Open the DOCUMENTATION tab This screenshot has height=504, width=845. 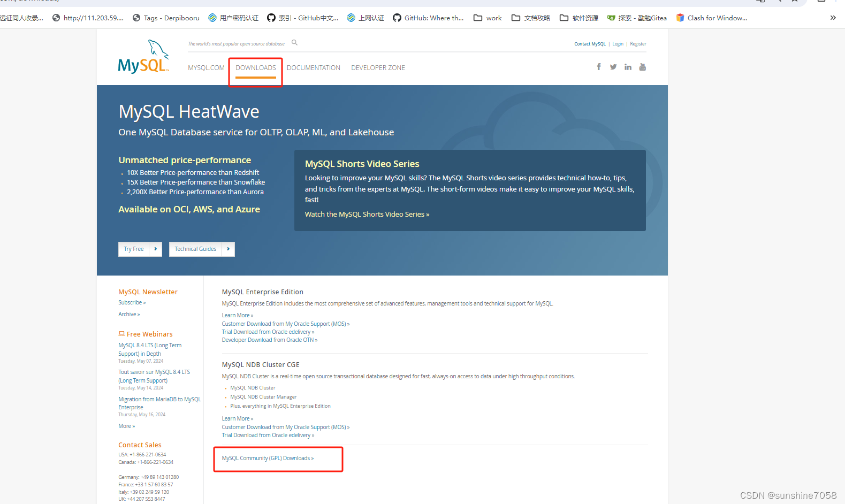[314, 68]
